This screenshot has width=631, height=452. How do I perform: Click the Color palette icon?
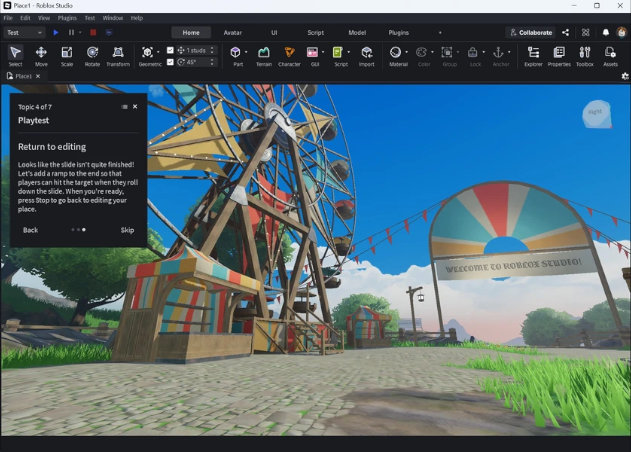(x=421, y=52)
